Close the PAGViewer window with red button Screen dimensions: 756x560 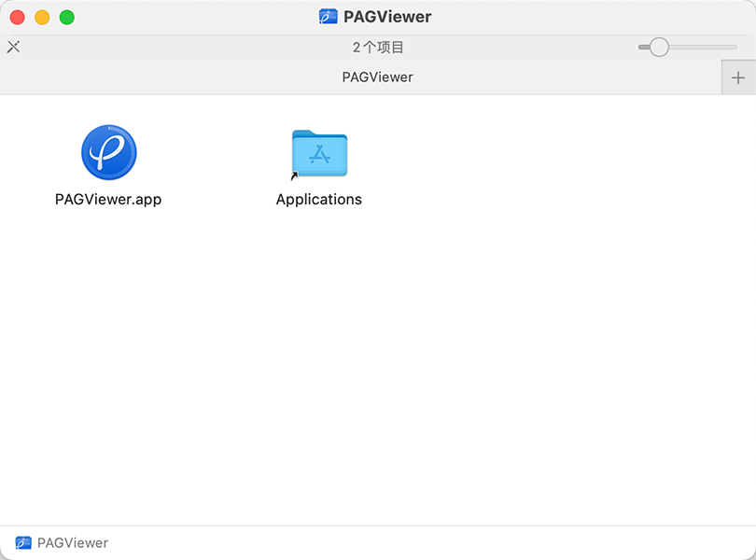pos(18,18)
